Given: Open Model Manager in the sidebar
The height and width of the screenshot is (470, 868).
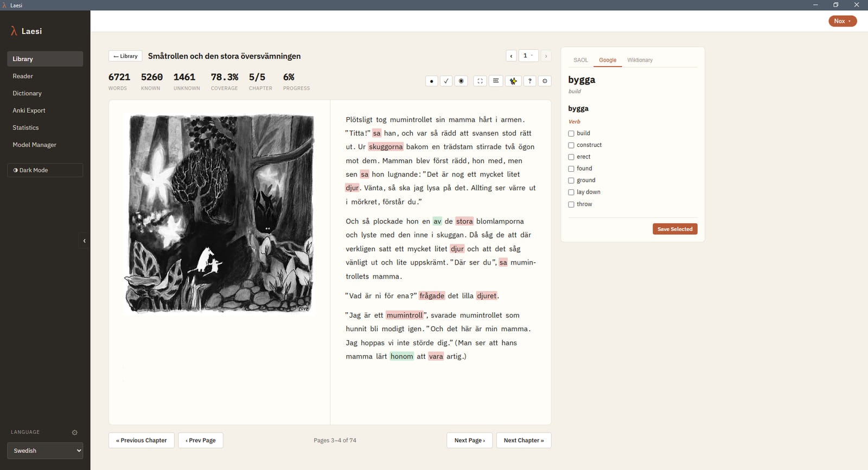Looking at the screenshot, I should pos(45,145).
